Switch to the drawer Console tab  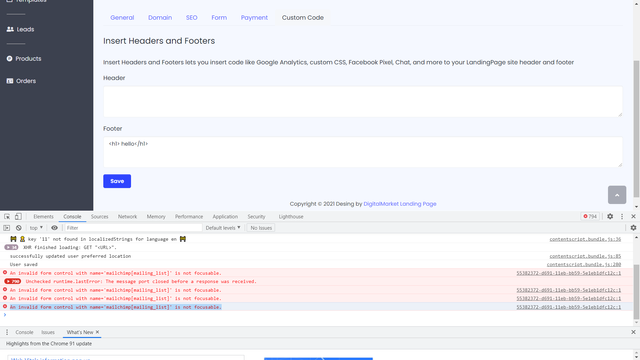pyautogui.click(x=24, y=332)
